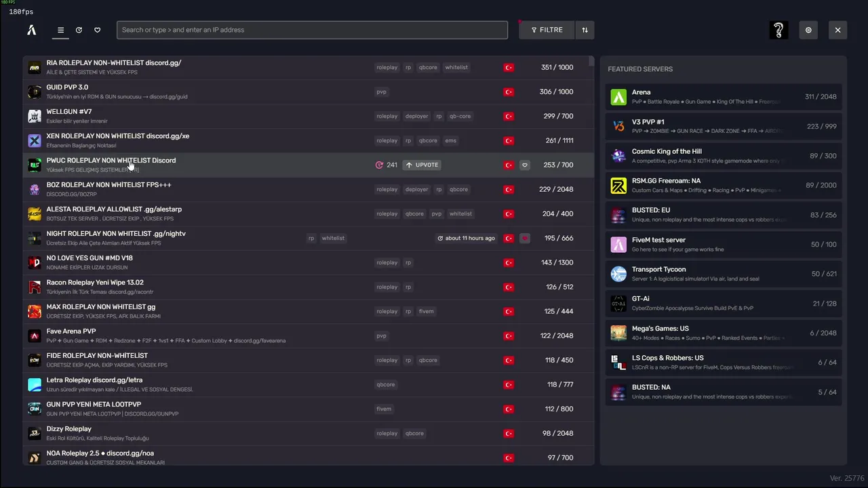
Task: Focus the server search field
Action: point(312,30)
